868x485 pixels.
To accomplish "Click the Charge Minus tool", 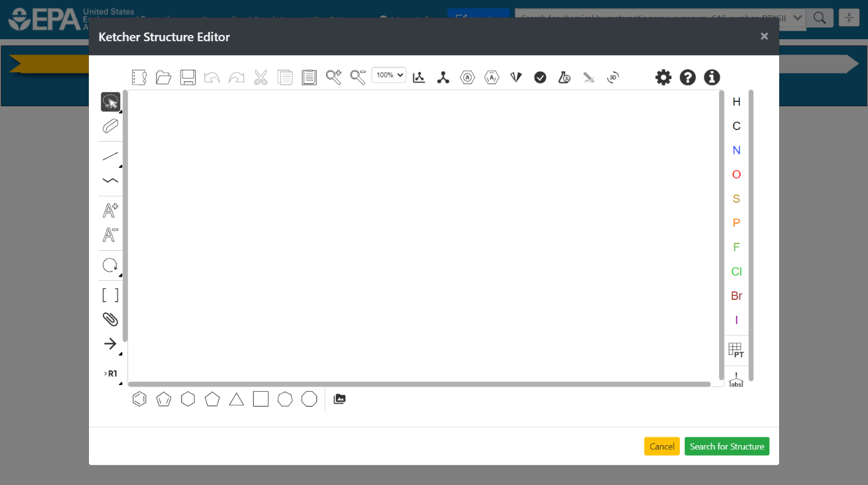I will 110,235.
